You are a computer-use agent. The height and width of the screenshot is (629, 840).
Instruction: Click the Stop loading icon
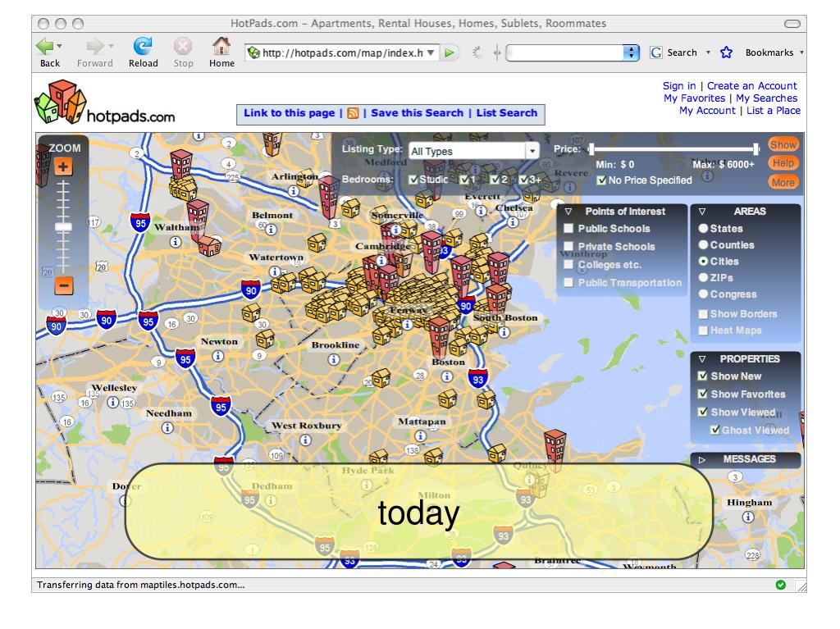tap(183, 47)
